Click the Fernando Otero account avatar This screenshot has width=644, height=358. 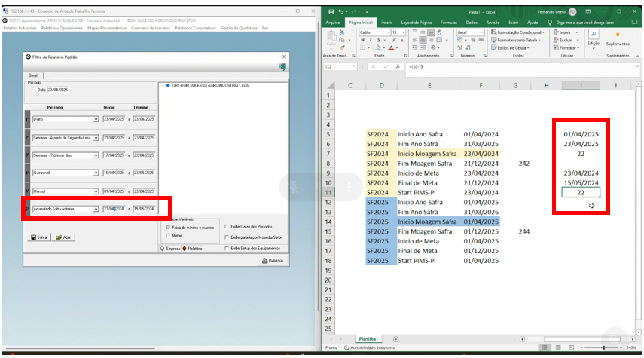pyautogui.click(x=572, y=11)
